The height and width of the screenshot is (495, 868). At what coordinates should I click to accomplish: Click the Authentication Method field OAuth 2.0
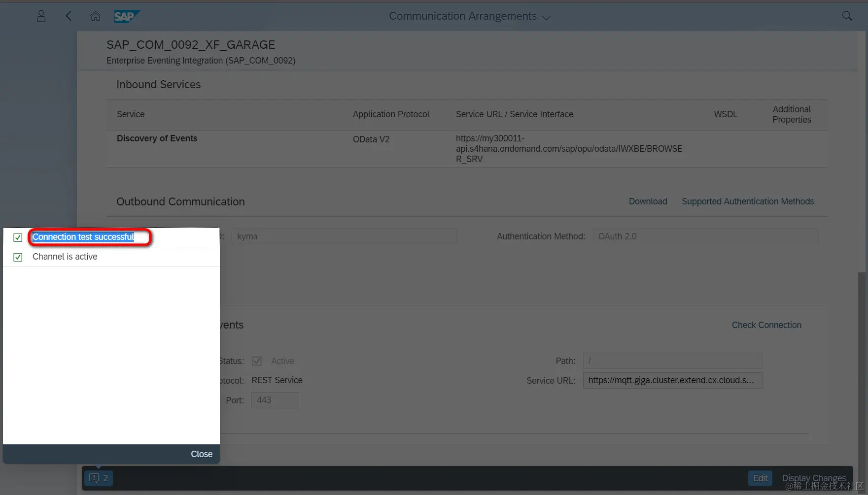pyautogui.click(x=705, y=236)
